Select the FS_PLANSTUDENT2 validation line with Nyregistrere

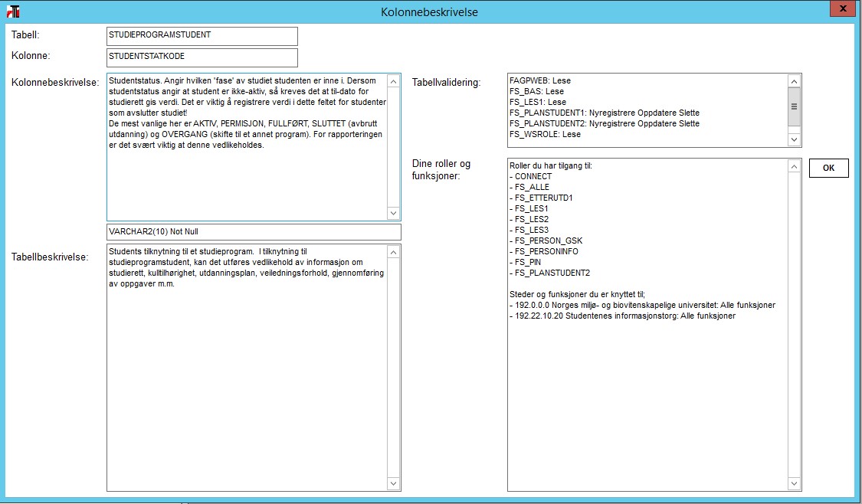pos(605,123)
